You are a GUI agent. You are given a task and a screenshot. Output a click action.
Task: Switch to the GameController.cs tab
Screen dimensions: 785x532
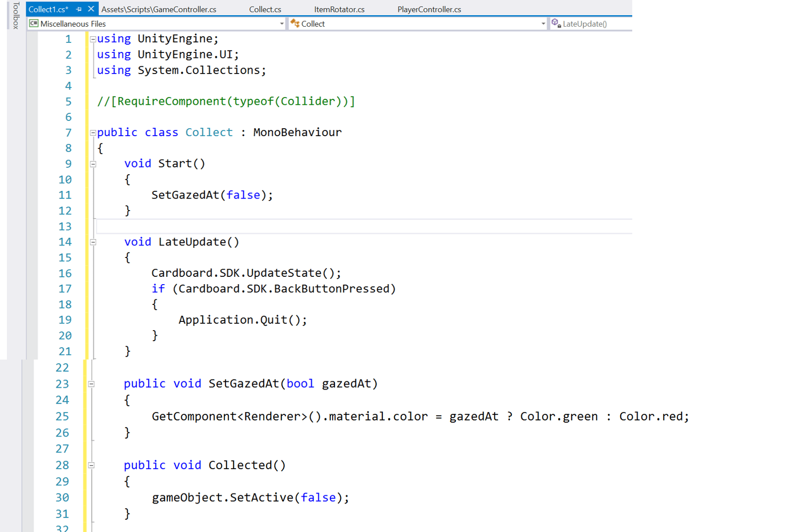click(x=159, y=9)
